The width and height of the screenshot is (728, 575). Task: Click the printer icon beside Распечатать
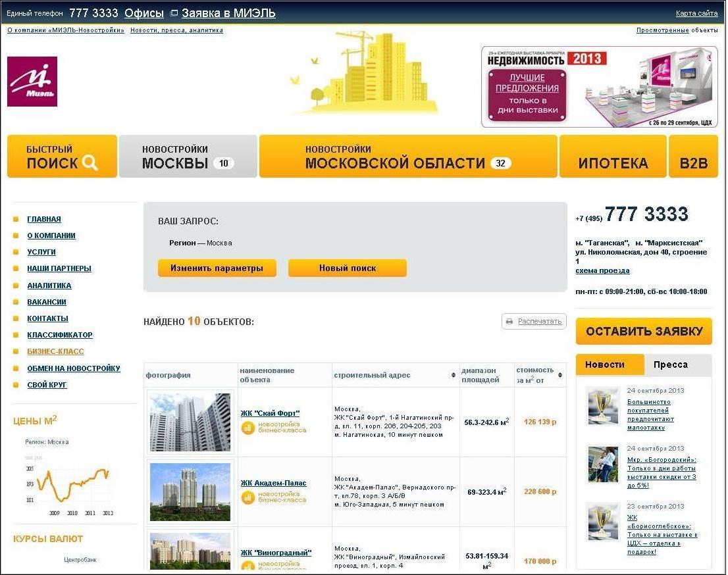tap(509, 321)
